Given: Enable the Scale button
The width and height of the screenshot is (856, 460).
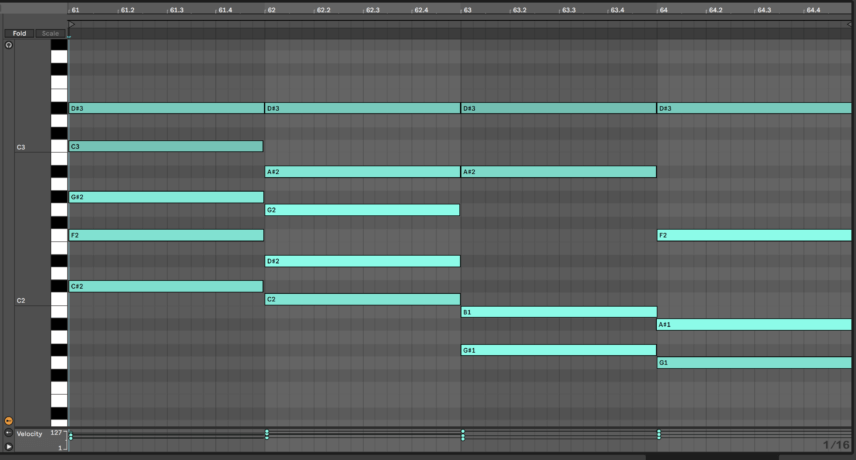Looking at the screenshot, I should (50, 33).
